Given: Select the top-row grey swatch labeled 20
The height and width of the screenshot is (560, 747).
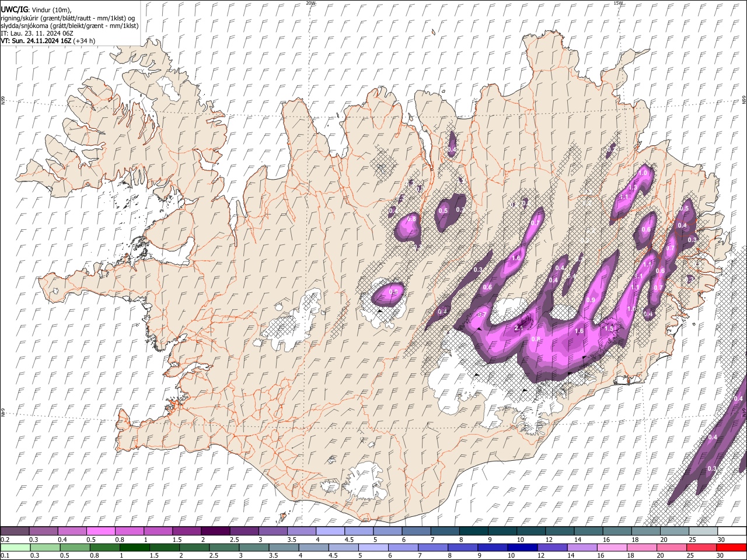Looking at the screenshot, I should 675,531.
